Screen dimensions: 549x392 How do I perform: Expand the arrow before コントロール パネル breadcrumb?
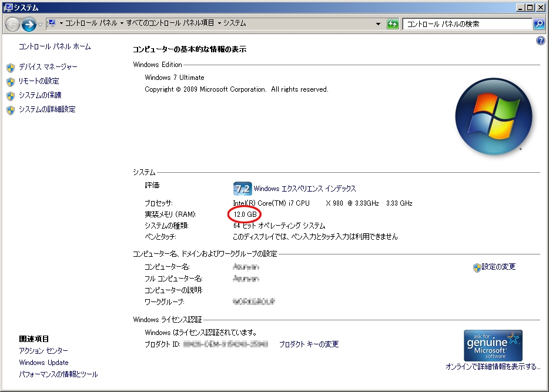pyautogui.click(x=61, y=24)
